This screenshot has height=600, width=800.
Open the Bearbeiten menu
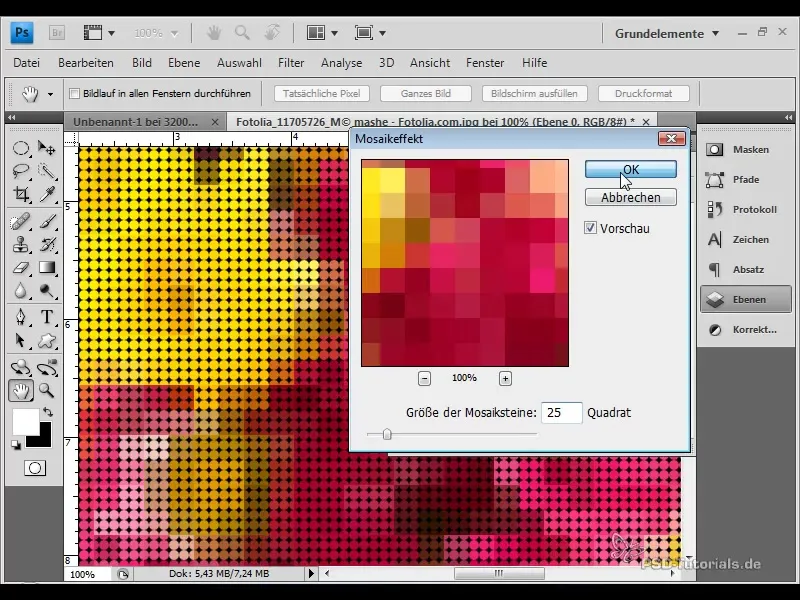[x=86, y=63]
